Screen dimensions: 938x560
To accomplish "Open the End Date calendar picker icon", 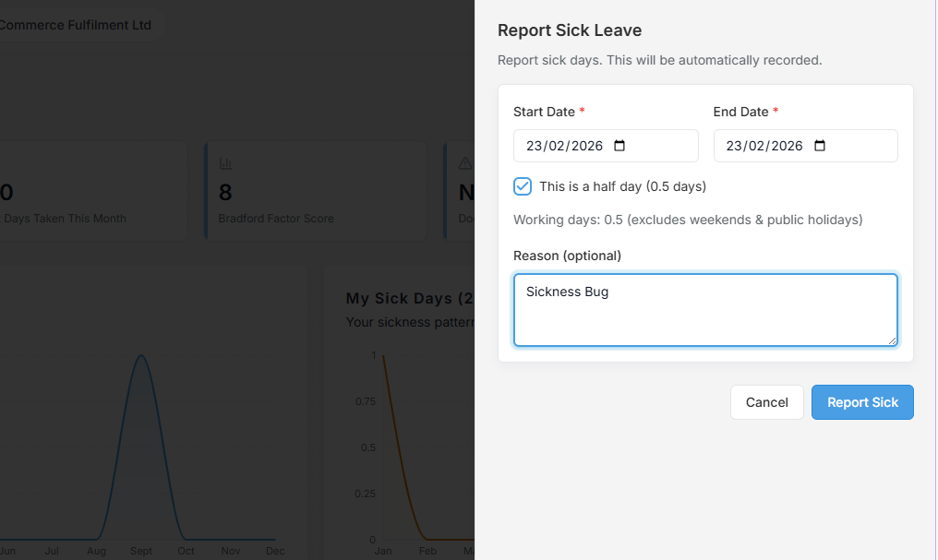I will [x=820, y=146].
